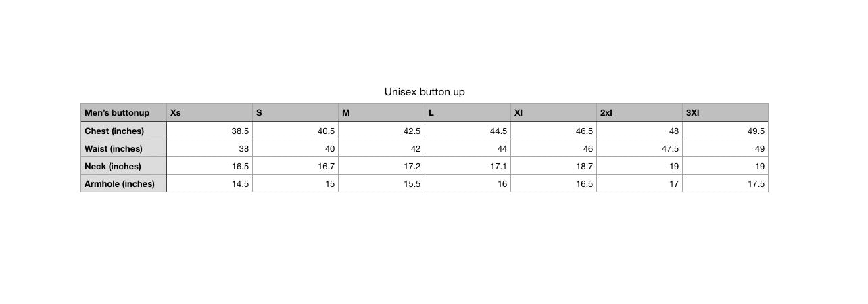Select the "Men's buttonup" header cell
Viewport: 868px width, 304px height.
[116, 113]
